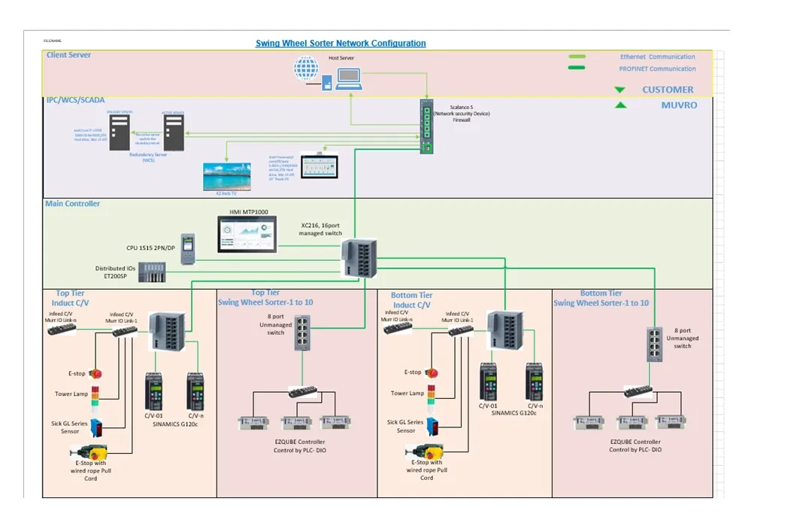The image size is (812, 529).
Task: Select Bottom Tier rope Pull Cord E-Stop icon
Action: pyautogui.click(x=424, y=451)
